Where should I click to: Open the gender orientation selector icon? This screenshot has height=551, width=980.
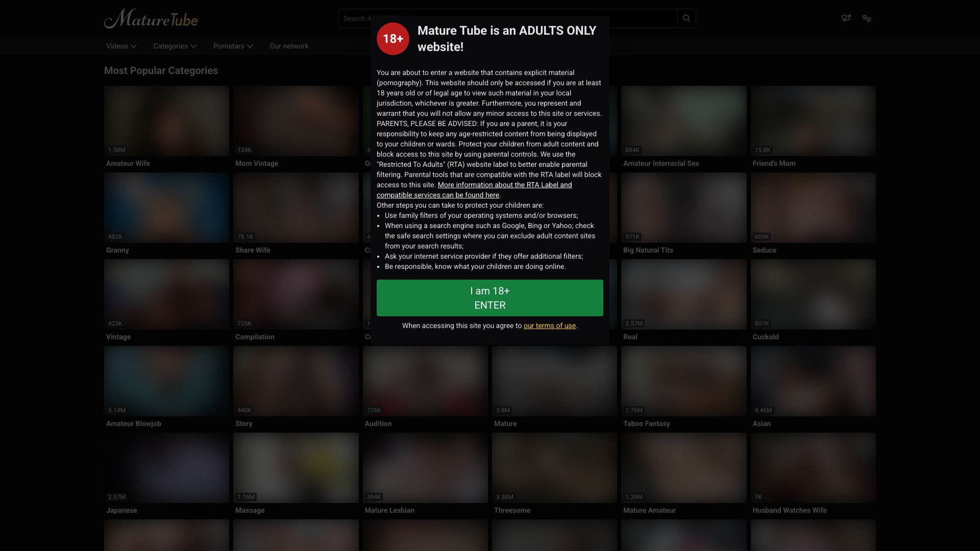[846, 18]
